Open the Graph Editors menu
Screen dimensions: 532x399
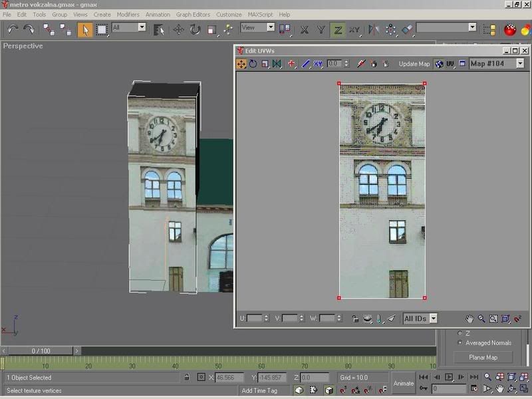[194, 14]
